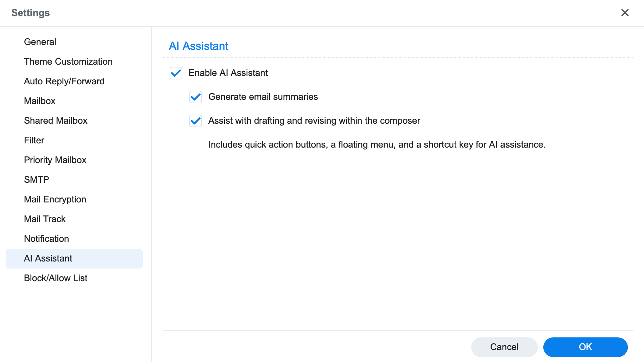This screenshot has width=644, height=362.
Task: Click the Cancel button
Action: tap(504, 347)
